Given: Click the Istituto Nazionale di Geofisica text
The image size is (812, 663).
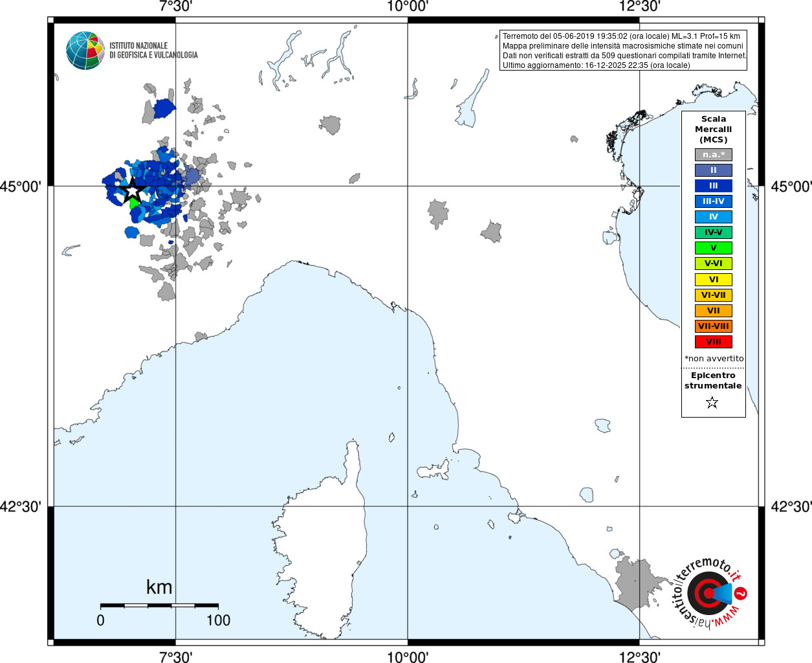Looking at the screenshot, I should pyautogui.click(x=153, y=51).
